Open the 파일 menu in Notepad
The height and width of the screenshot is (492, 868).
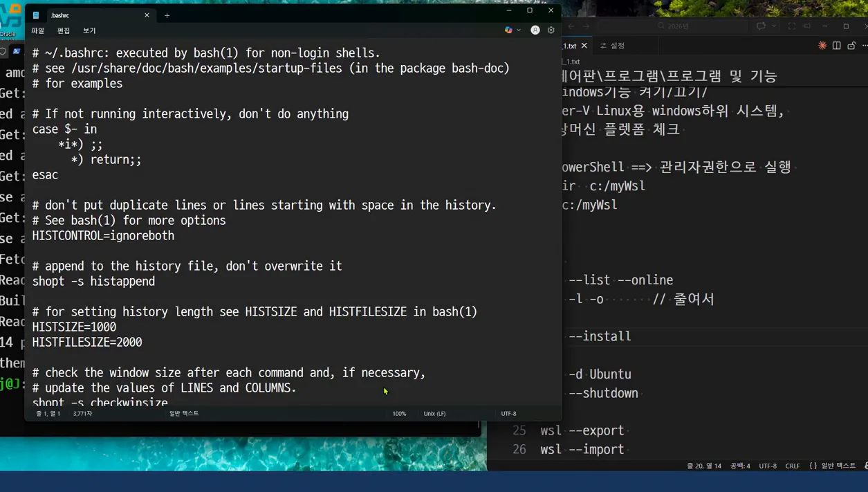pyautogui.click(x=38, y=31)
